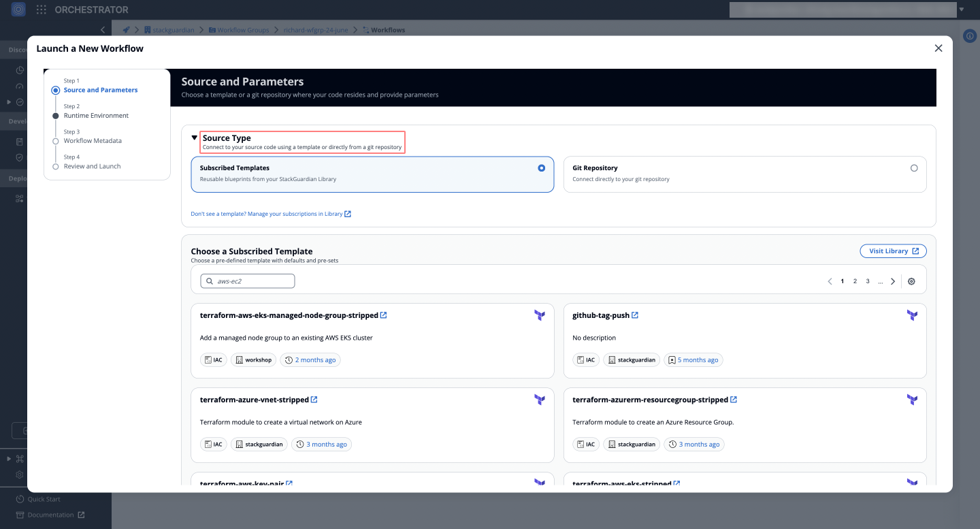Expand the sidebar item beside connector icon
The height and width of the screenshot is (529, 980).
point(9,459)
